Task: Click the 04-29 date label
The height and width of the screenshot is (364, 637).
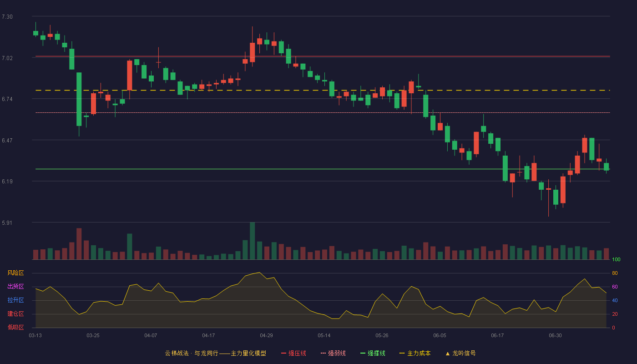Action: pos(267,335)
